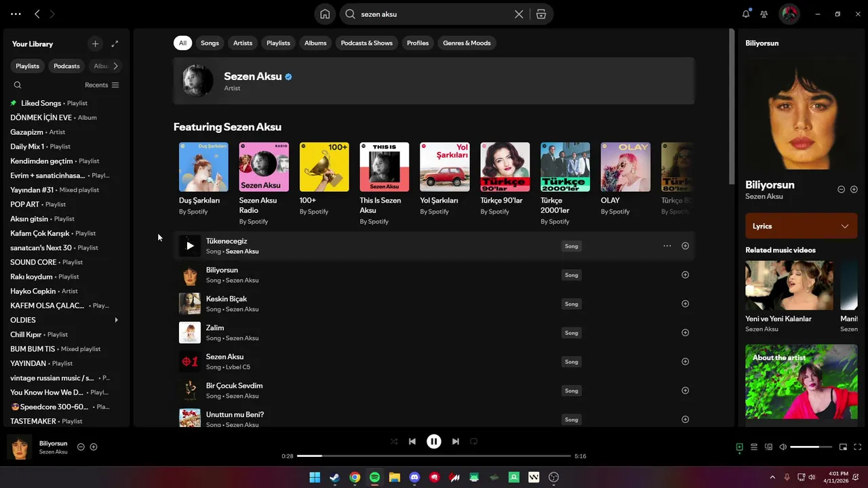Viewport: 868px width, 488px height.
Task: Open the Now Playing view
Action: (x=739, y=447)
